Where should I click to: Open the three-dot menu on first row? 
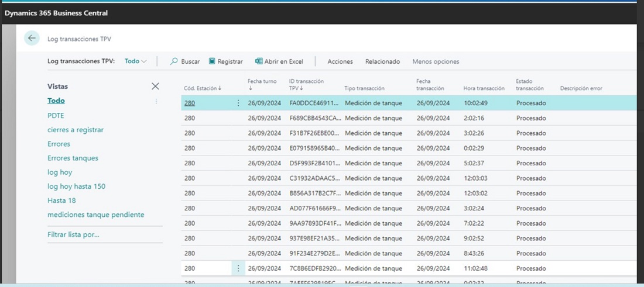[238, 103]
